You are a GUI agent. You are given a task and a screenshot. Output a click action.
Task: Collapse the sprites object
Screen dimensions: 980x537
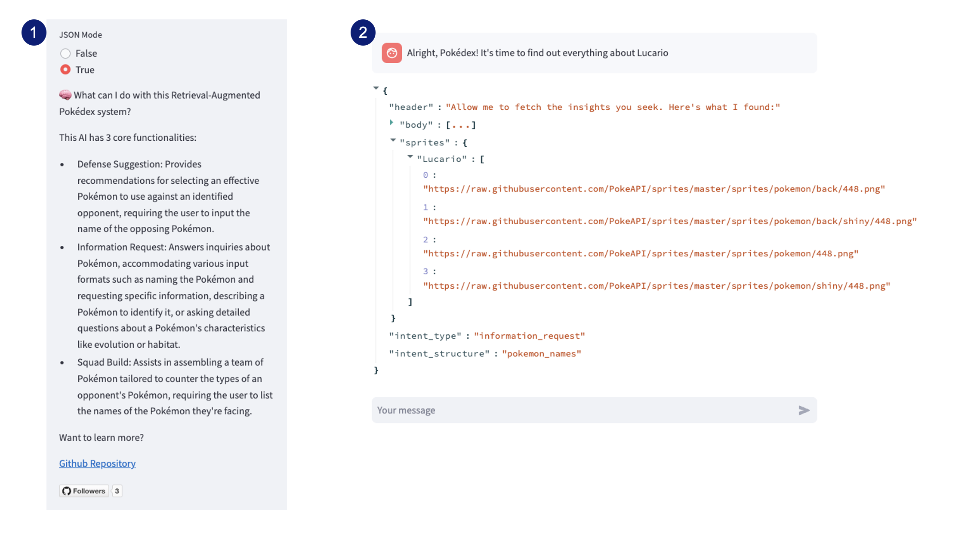coord(393,140)
